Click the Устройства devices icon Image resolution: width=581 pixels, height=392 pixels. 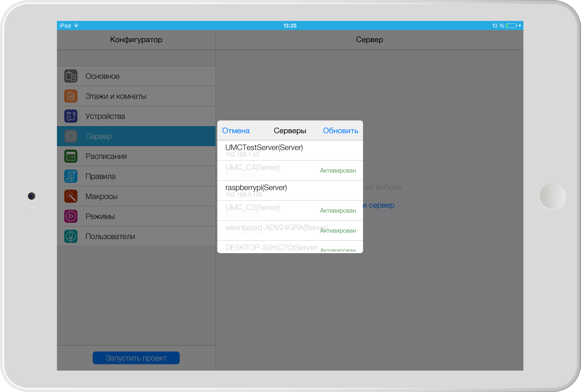[71, 116]
